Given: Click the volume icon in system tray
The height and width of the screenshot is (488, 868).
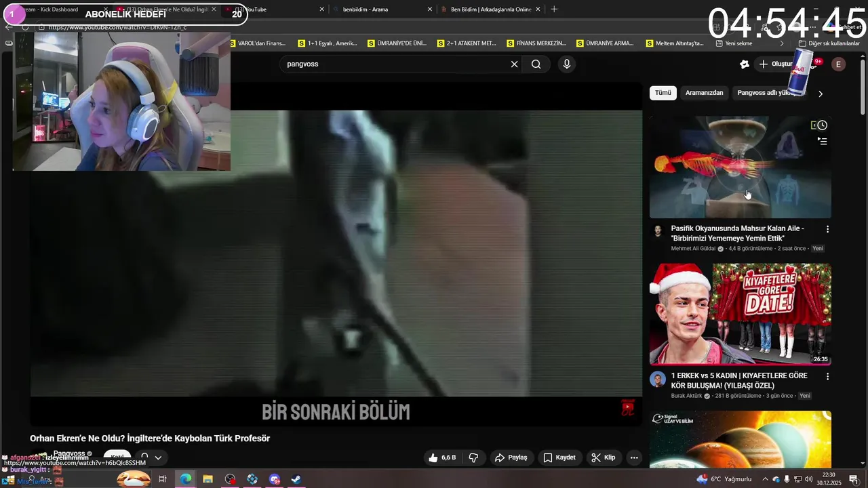Looking at the screenshot, I should click(x=808, y=479).
